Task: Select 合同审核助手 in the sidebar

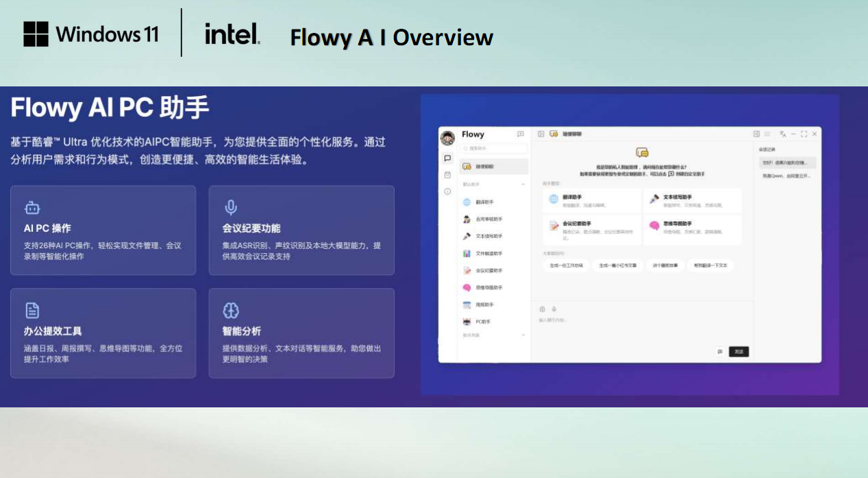Action: click(494, 219)
